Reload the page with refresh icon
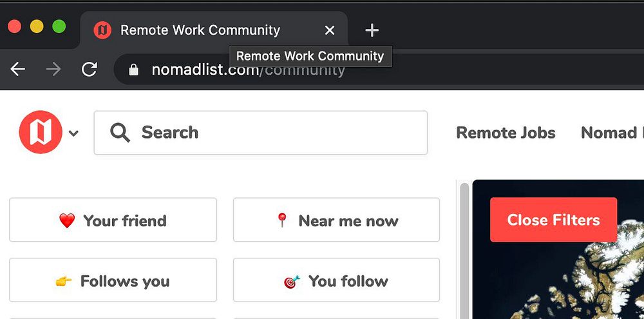The image size is (644, 319). pos(89,69)
